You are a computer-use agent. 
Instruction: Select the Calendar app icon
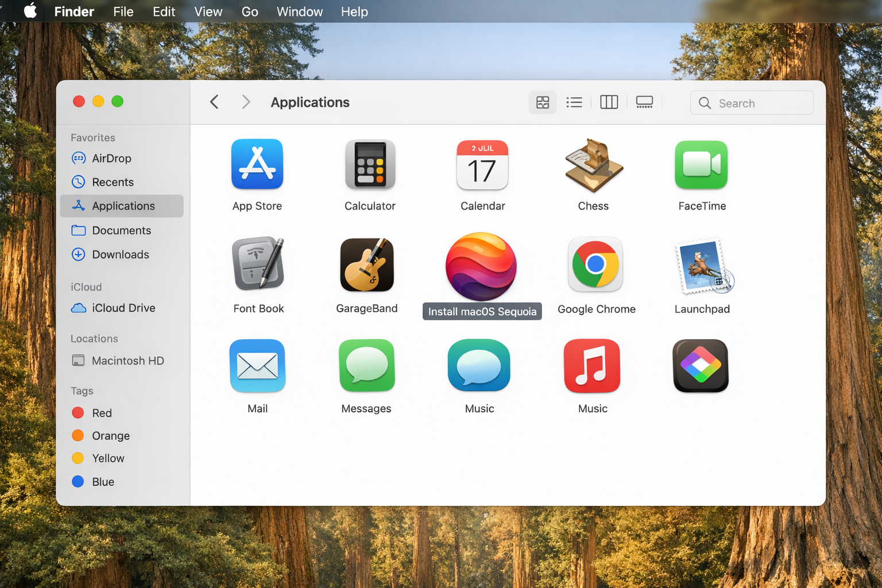482,165
